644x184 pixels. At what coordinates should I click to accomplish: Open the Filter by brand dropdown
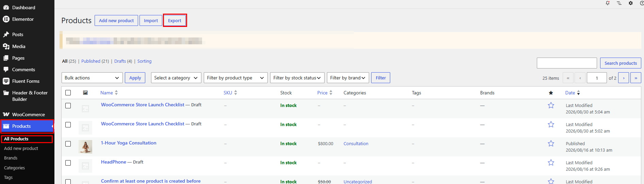click(x=348, y=78)
